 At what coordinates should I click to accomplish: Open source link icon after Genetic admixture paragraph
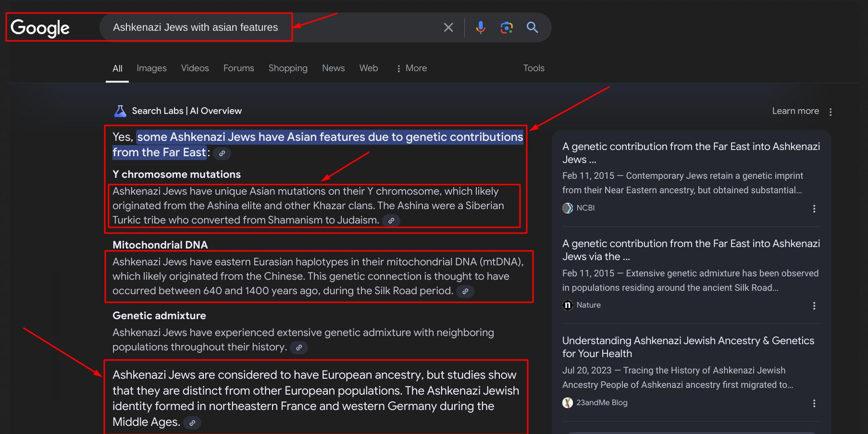[x=299, y=347]
